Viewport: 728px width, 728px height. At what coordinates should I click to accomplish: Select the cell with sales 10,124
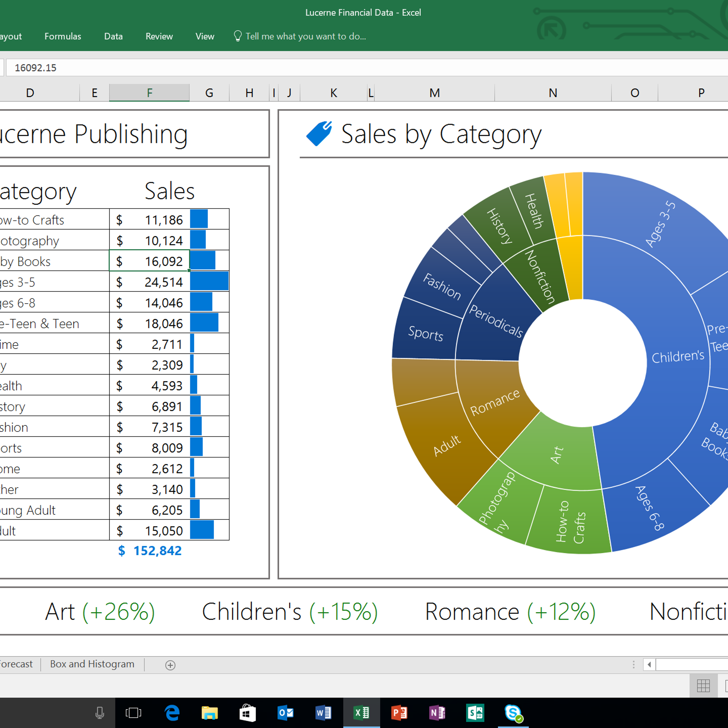[149, 240]
